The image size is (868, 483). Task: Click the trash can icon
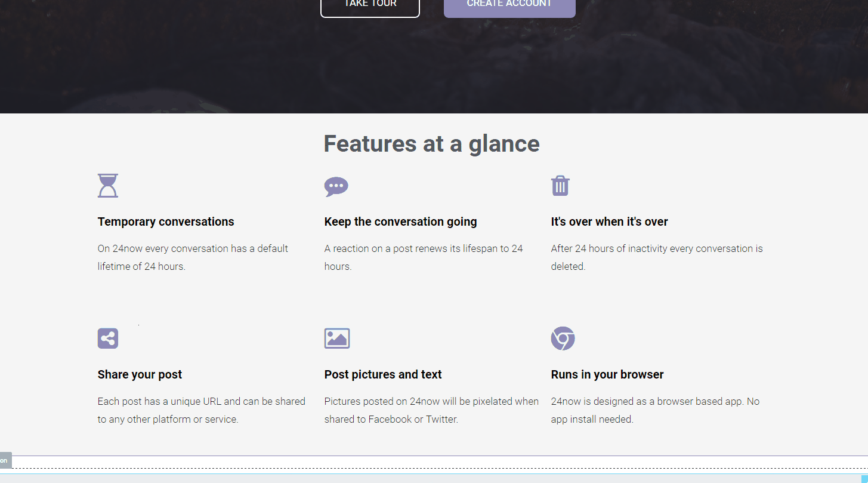pos(560,186)
